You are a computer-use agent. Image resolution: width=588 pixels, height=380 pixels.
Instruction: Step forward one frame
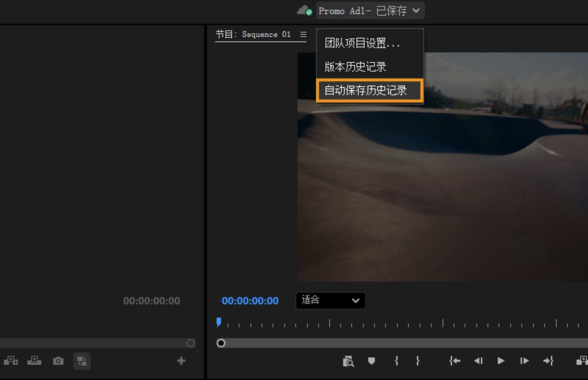tap(524, 361)
